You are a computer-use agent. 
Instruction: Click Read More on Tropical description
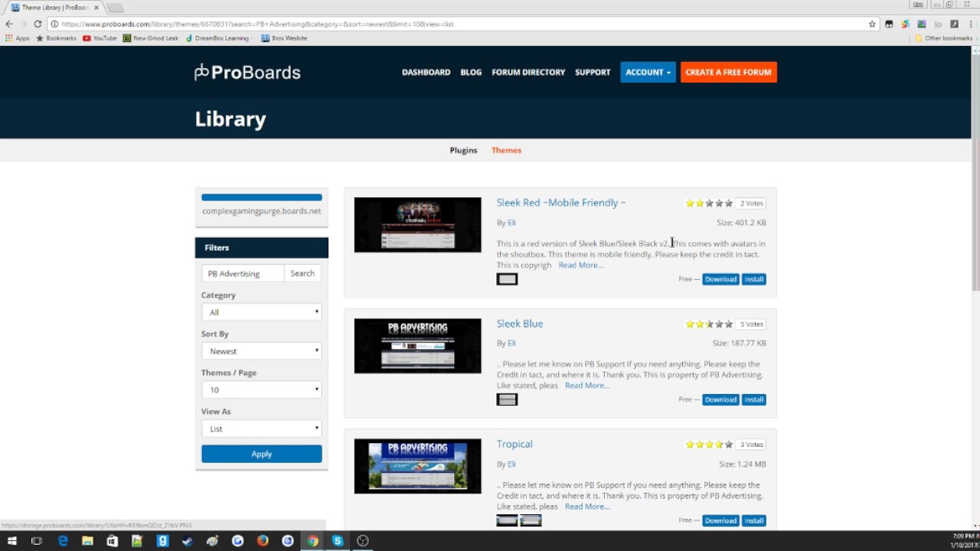pyautogui.click(x=587, y=507)
